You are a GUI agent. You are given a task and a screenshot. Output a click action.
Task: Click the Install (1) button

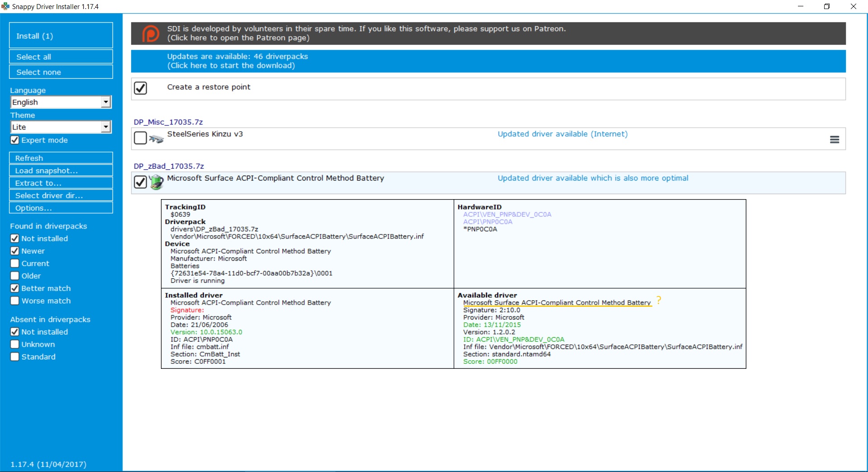click(61, 35)
